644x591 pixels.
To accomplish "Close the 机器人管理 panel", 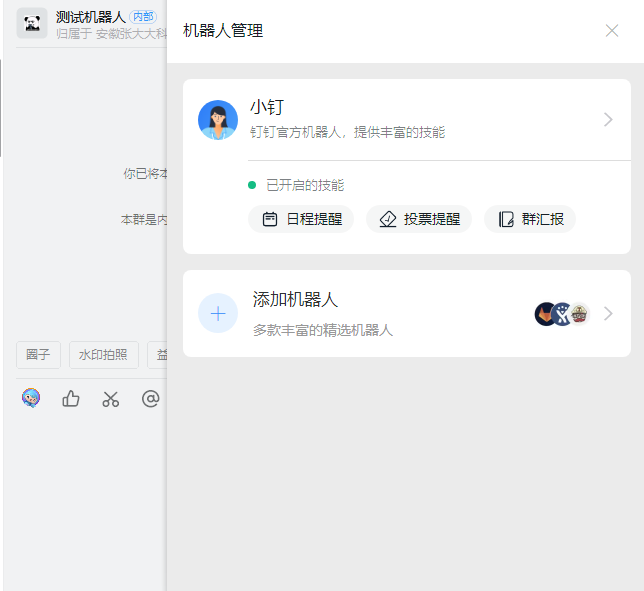I will click(x=612, y=30).
